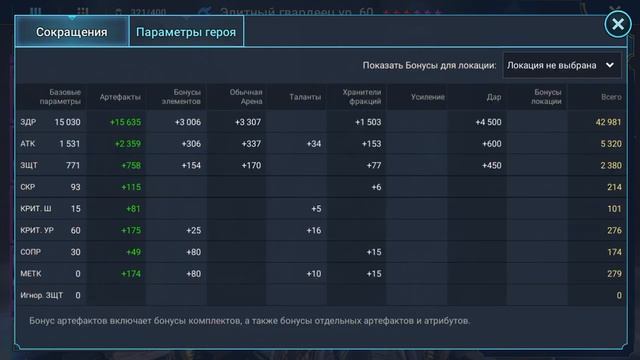The height and width of the screenshot is (360, 640).
Task: Click the arena health bonus +3 307
Action: (x=248, y=122)
